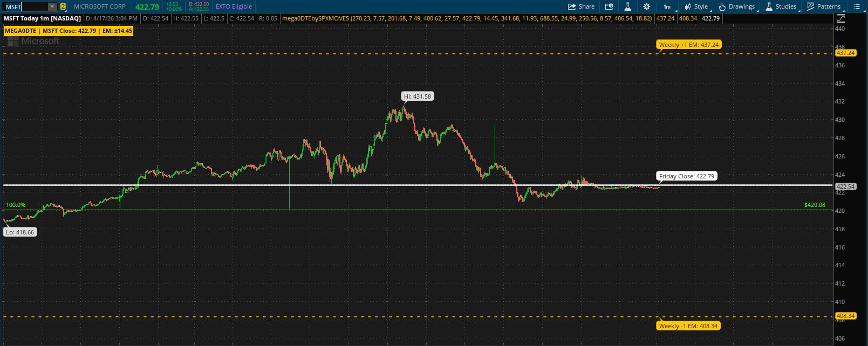Open the 1m timeframe dropdown

[x=667, y=6]
